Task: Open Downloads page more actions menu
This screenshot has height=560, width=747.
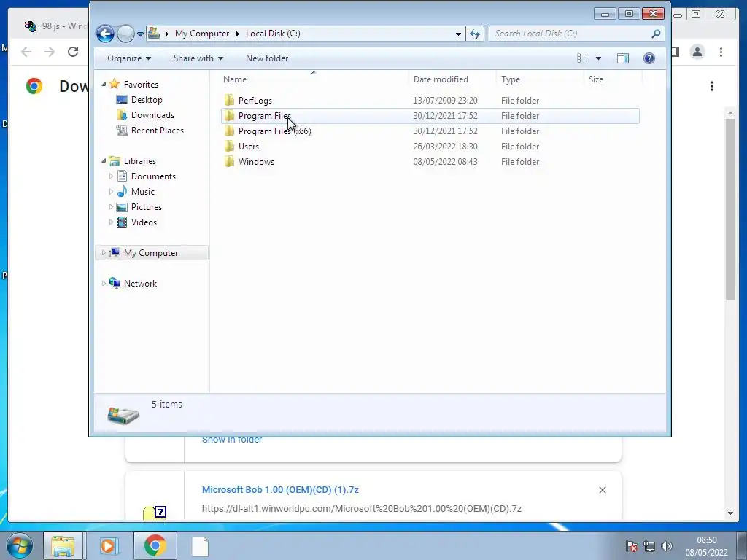Action: [x=712, y=86]
